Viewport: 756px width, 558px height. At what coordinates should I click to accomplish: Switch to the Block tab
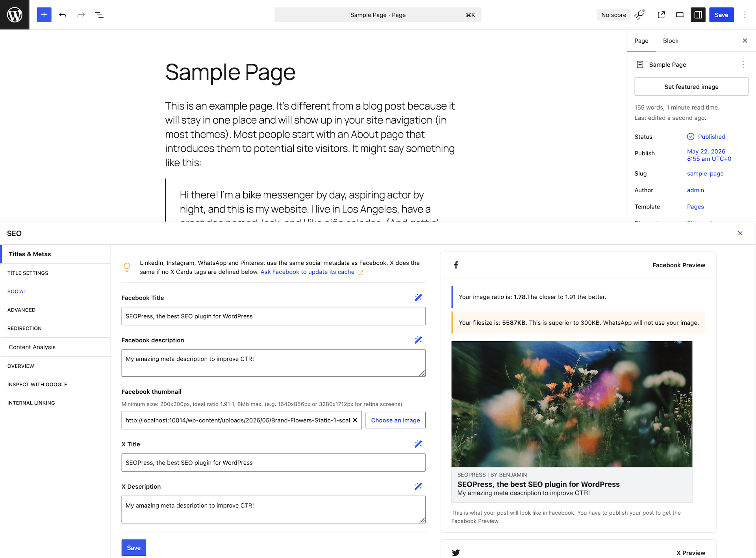pyautogui.click(x=671, y=41)
